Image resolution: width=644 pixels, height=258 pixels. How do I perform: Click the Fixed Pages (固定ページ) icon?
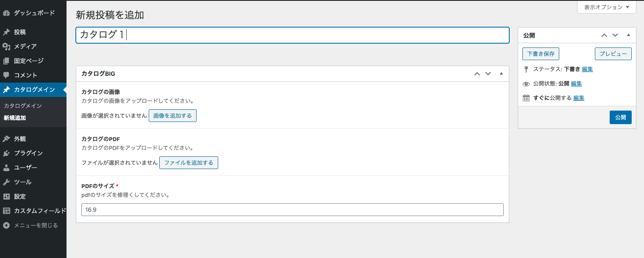[x=6, y=61]
